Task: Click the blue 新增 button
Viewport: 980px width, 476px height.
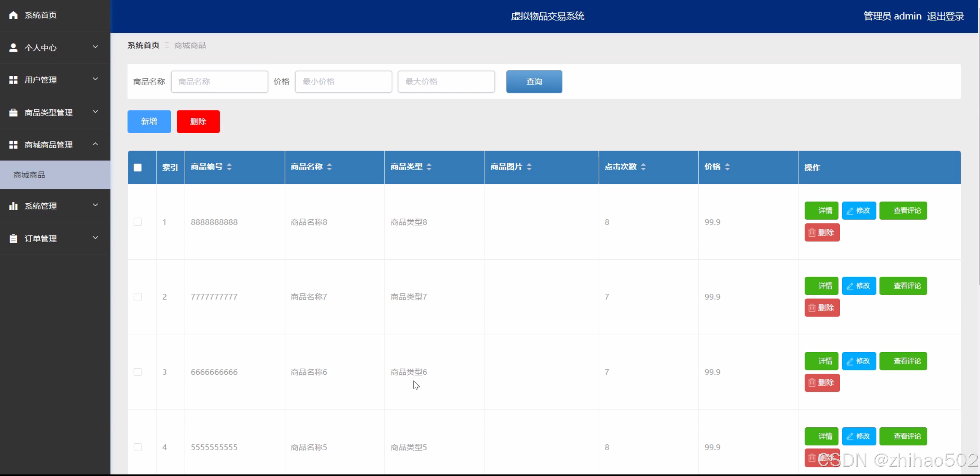Action: [x=149, y=122]
